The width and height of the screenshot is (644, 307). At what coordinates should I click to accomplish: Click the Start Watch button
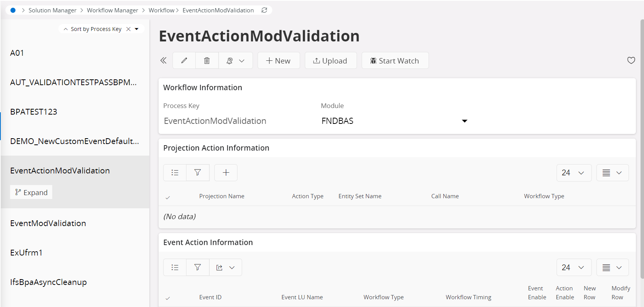click(x=395, y=61)
